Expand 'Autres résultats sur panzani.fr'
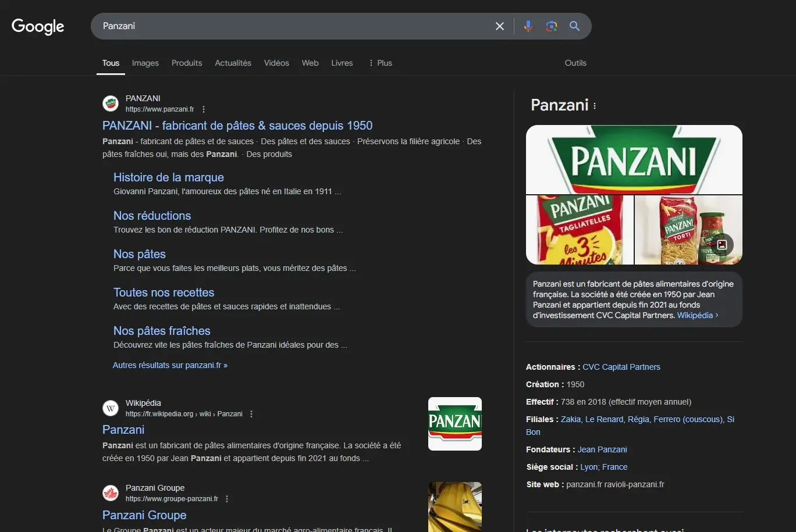Screen dimensions: 796x532 click(170, 365)
